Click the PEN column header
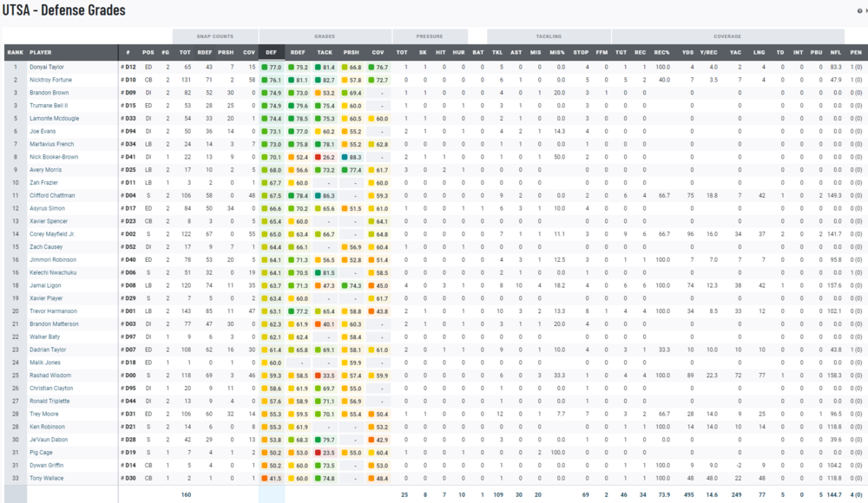868x503 pixels. [x=856, y=52]
